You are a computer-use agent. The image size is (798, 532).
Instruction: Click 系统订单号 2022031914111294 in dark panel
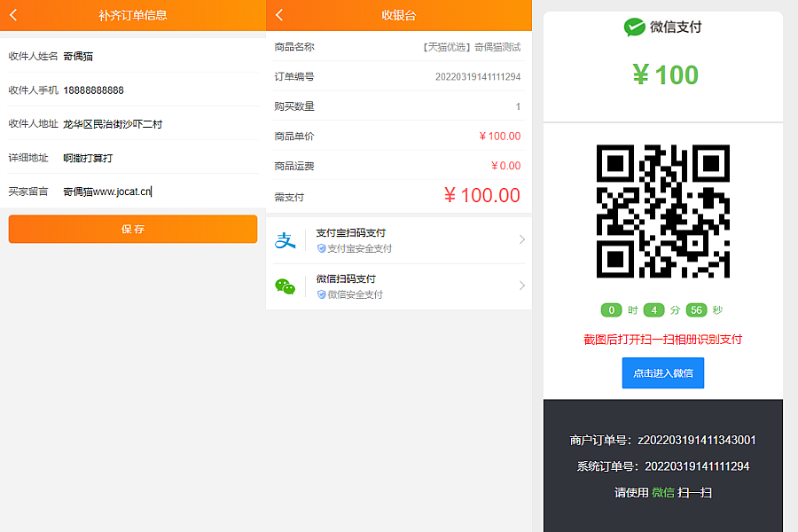coord(662,466)
